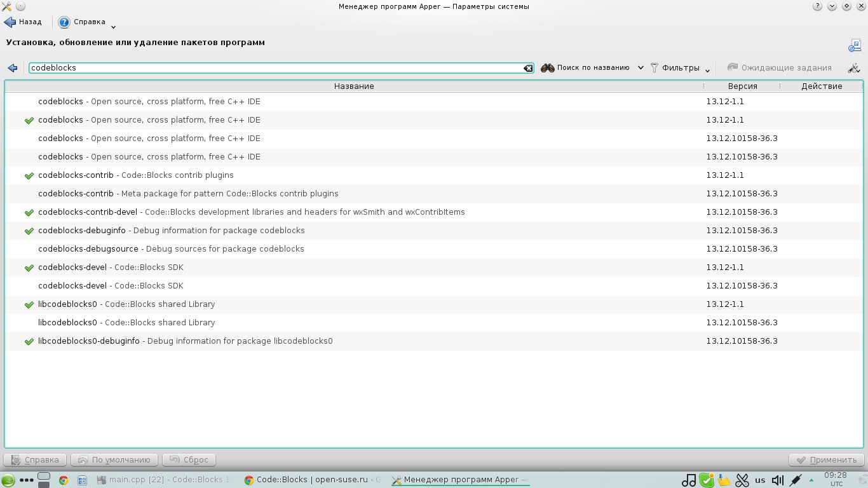The image size is (868, 488).
Task: Open the green update checkmark tray icon
Action: pyautogui.click(x=707, y=480)
